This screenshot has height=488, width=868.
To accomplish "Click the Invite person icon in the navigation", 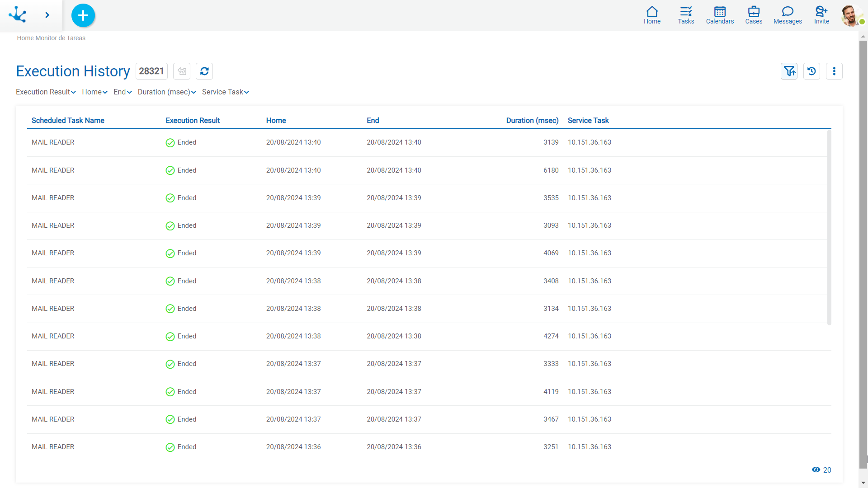I will point(821,15).
